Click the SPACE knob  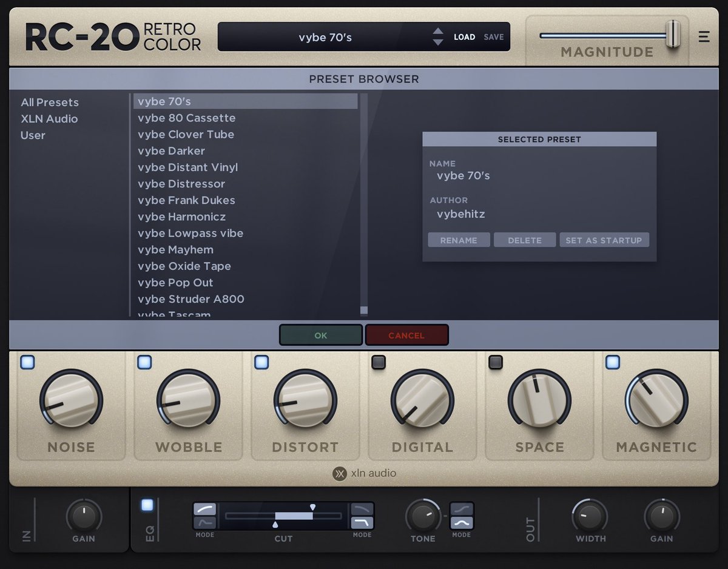pyautogui.click(x=539, y=401)
